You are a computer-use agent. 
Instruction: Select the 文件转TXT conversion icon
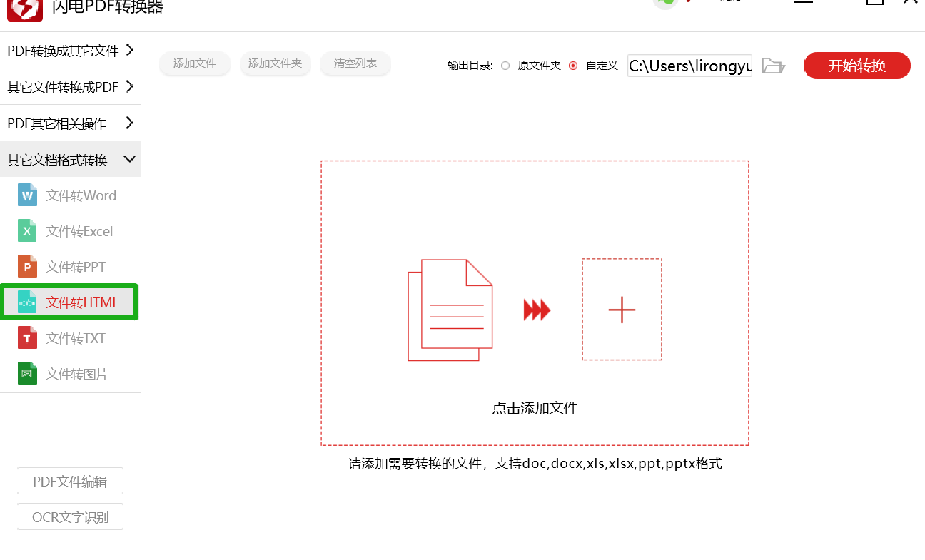26,337
